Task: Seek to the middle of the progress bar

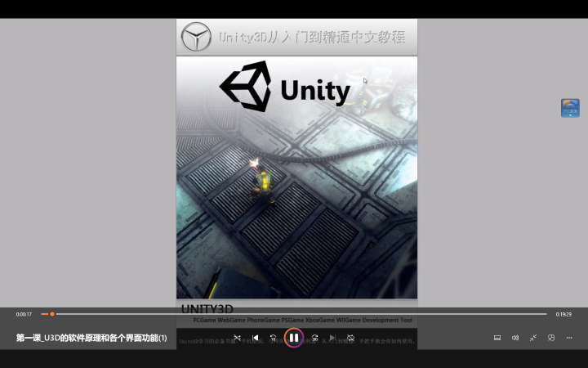Action: click(294, 314)
